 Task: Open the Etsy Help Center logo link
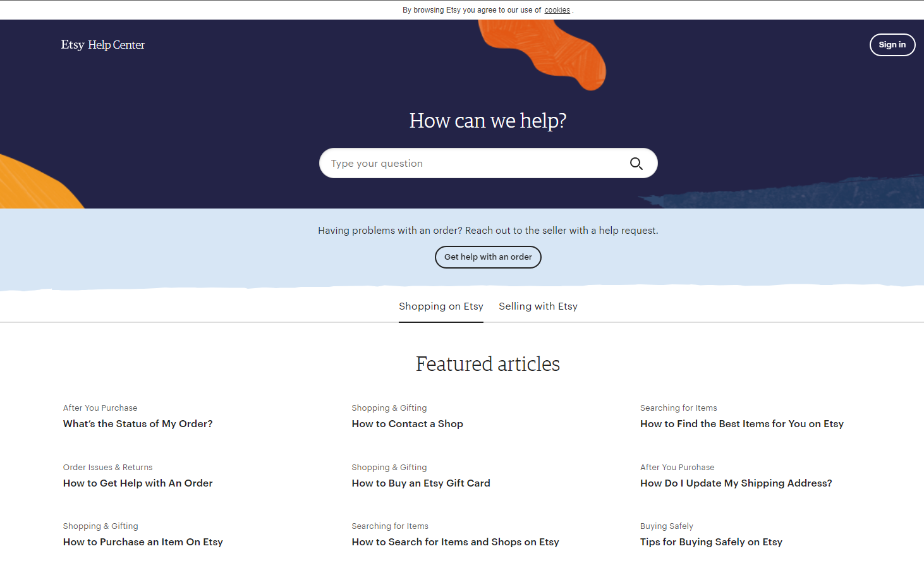(x=103, y=45)
